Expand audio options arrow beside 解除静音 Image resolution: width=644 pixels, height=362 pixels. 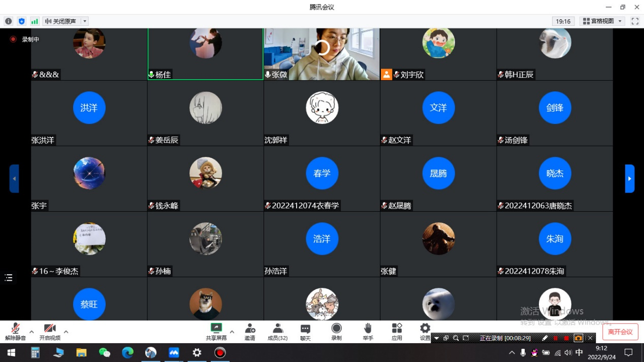[31, 332]
